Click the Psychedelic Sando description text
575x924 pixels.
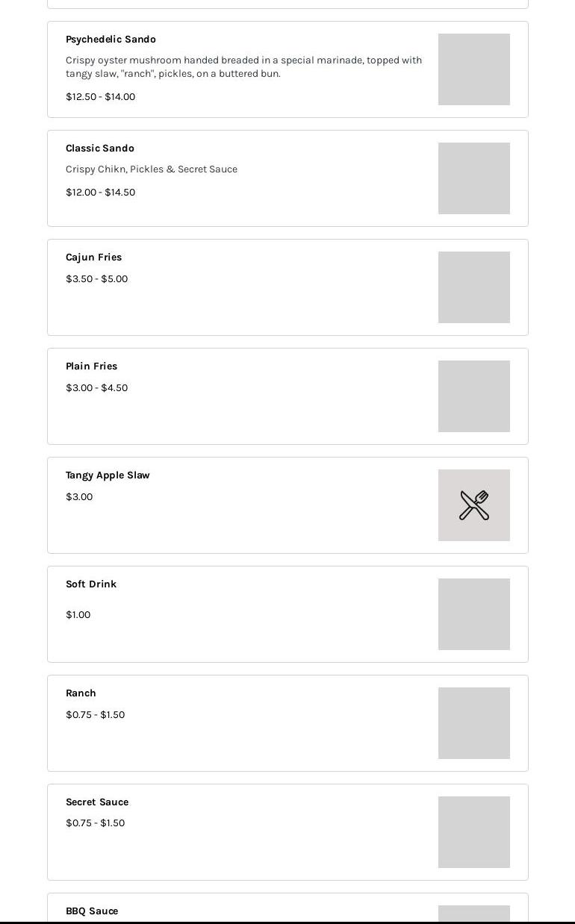point(243,67)
